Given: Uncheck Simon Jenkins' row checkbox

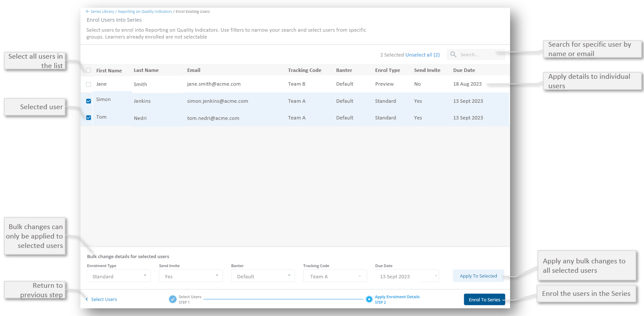Looking at the screenshot, I should point(89,101).
